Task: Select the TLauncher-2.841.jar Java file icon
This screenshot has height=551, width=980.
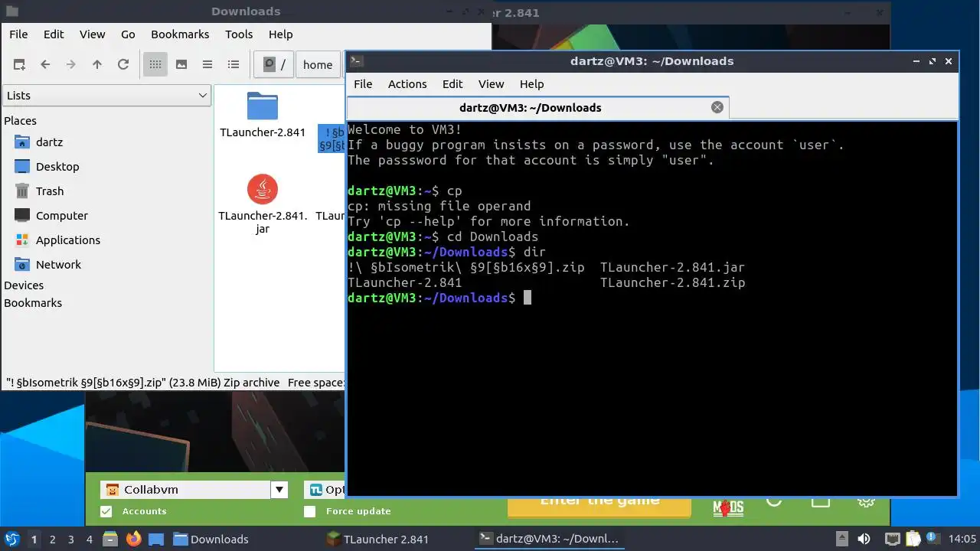Action: (x=263, y=189)
